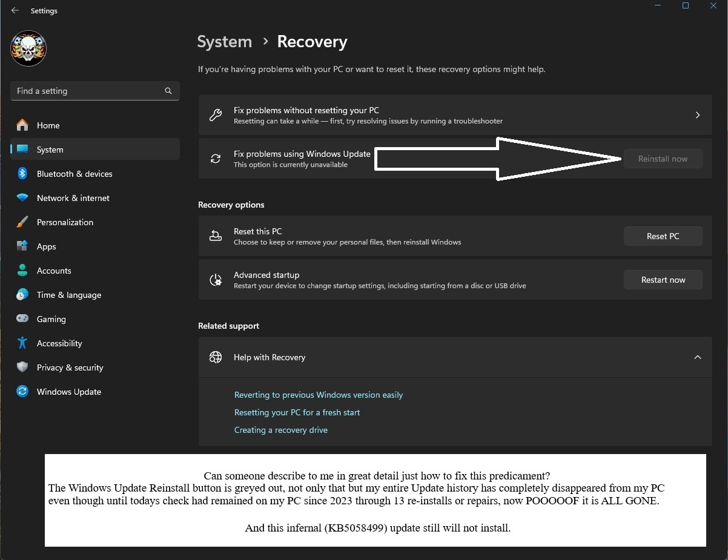Navigate to System via the breadcrumb

tap(224, 42)
